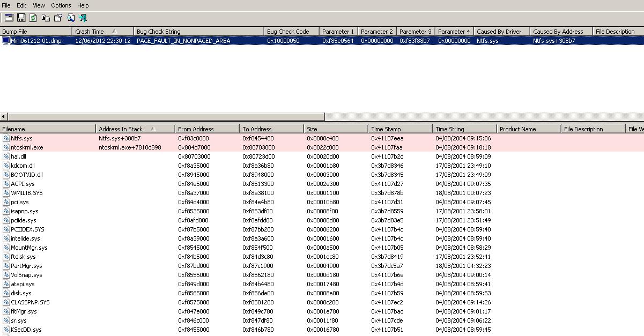Sort by the From Address column header

tap(208, 129)
